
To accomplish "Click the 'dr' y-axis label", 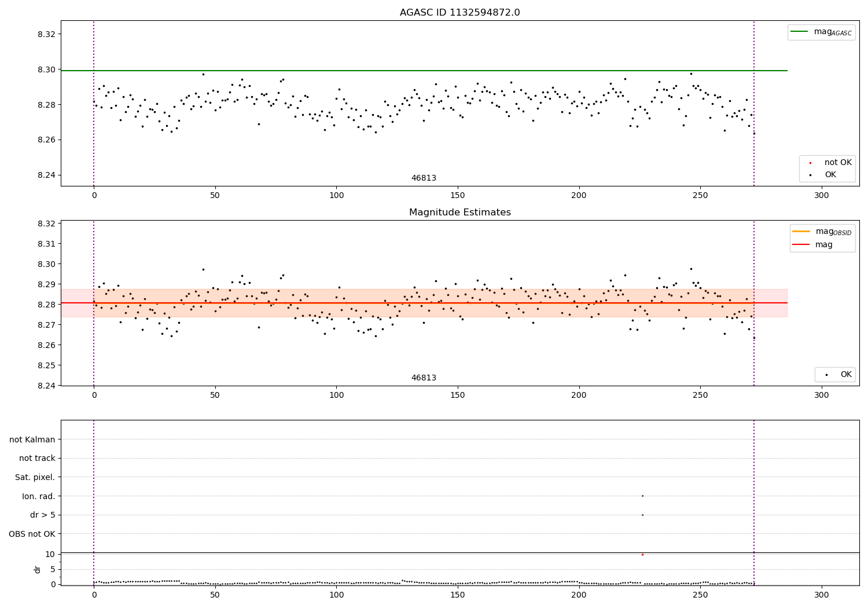I will [x=37, y=569].
